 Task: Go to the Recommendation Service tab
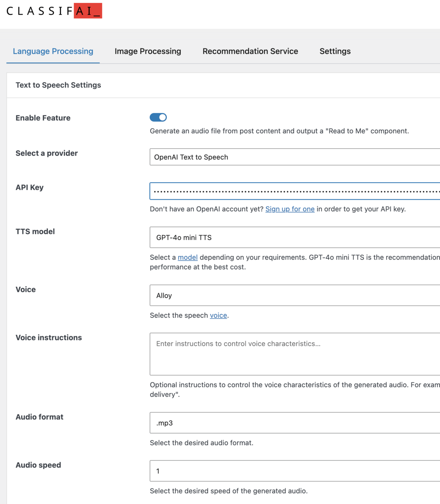(x=250, y=51)
